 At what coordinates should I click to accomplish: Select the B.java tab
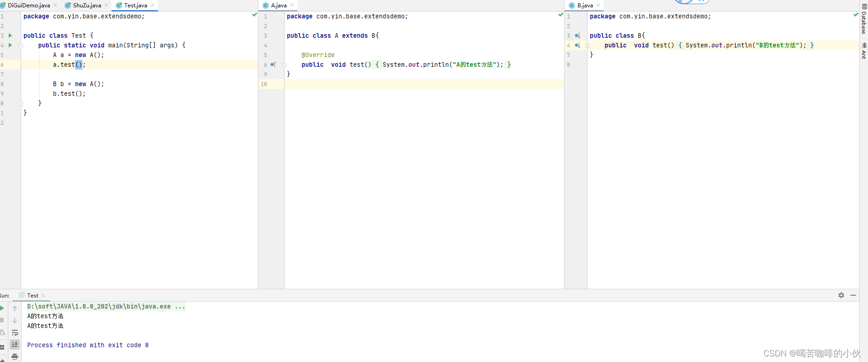(585, 6)
